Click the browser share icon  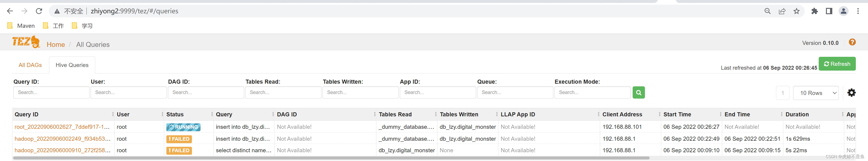[782, 11]
